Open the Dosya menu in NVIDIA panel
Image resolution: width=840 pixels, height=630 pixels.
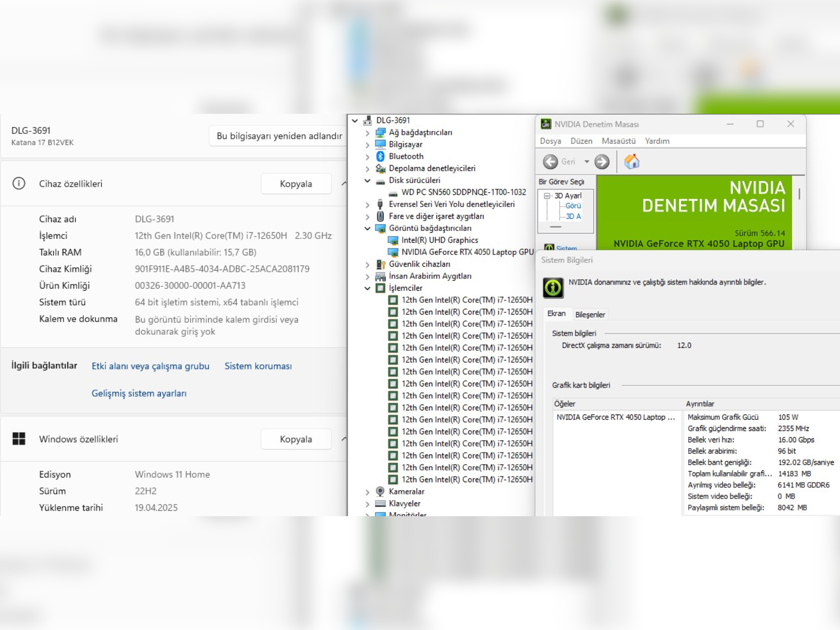[550, 141]
